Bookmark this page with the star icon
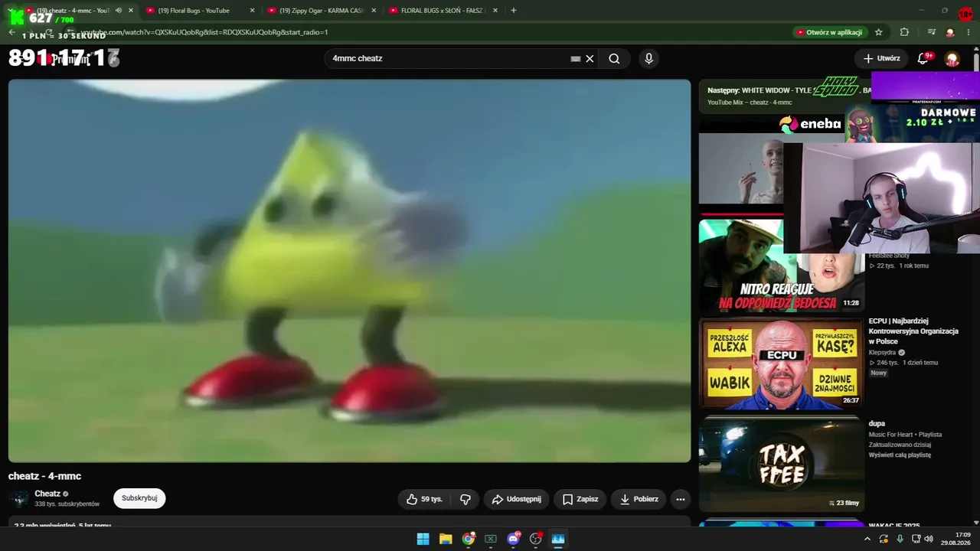Viewport: 980px width, 551px height. (878, 32)
